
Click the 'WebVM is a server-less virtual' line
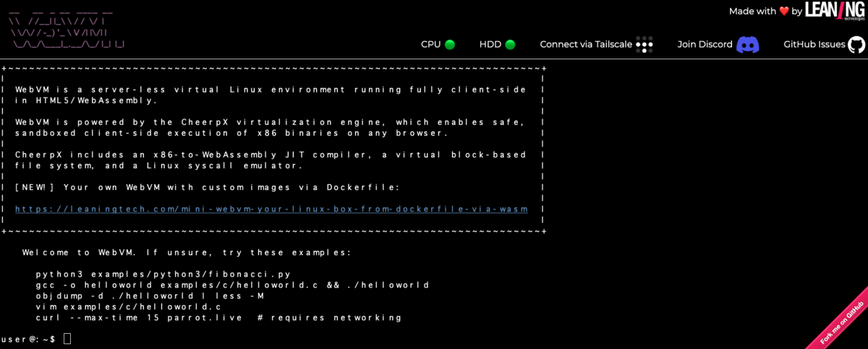click(x=271, y=90)
